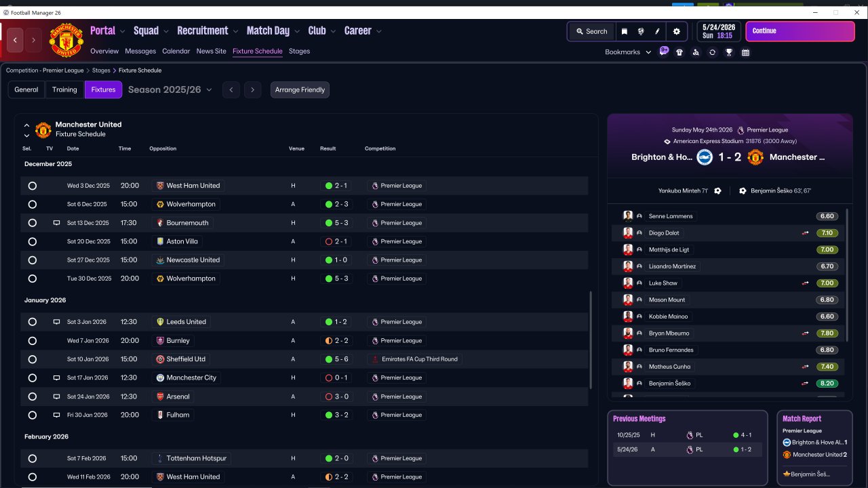Switch to the News Site tab
The height and width of the screenshot is (488, 868).
point(212,52)
